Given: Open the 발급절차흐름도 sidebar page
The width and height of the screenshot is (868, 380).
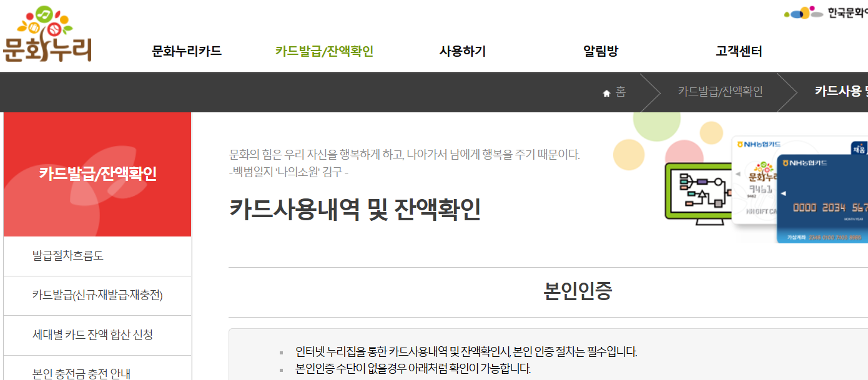Looking at the screenshot, I should [x=68, y=256].
